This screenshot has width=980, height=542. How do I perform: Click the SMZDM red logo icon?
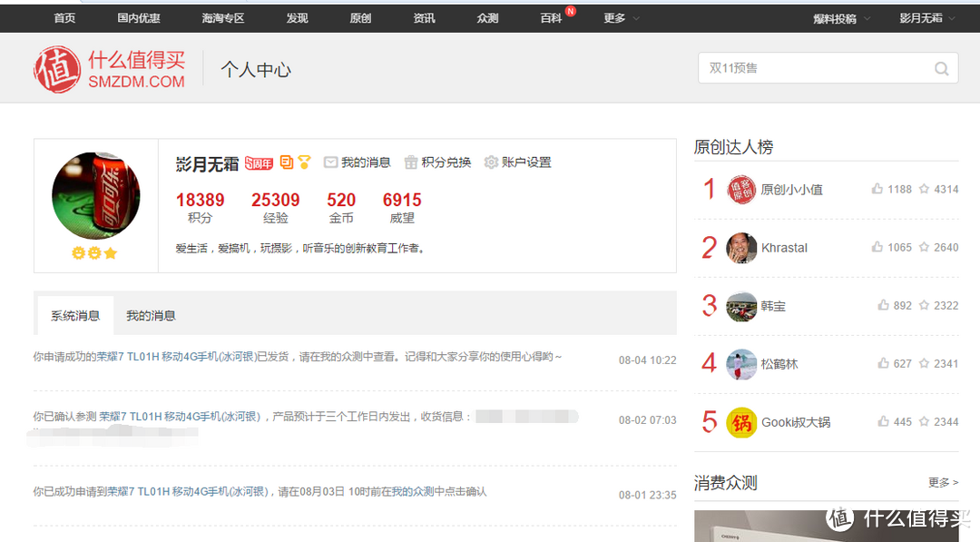coord(57,69)
